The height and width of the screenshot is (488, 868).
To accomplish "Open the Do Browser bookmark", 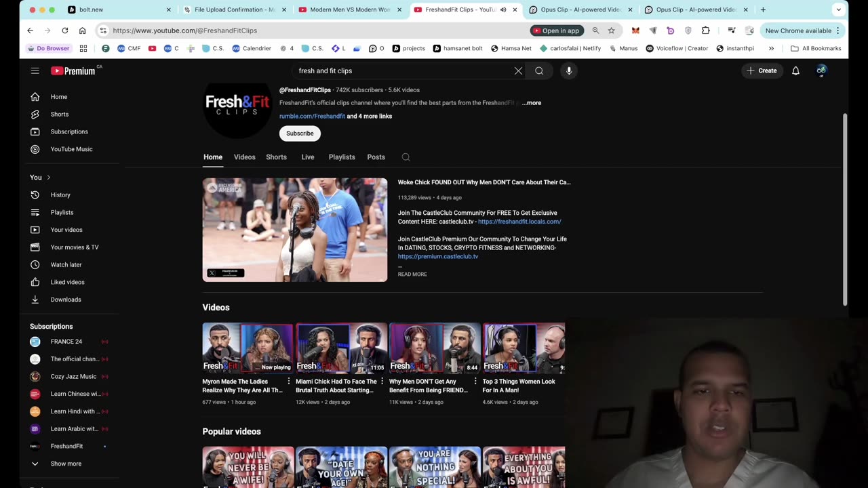I will [49, 49].
